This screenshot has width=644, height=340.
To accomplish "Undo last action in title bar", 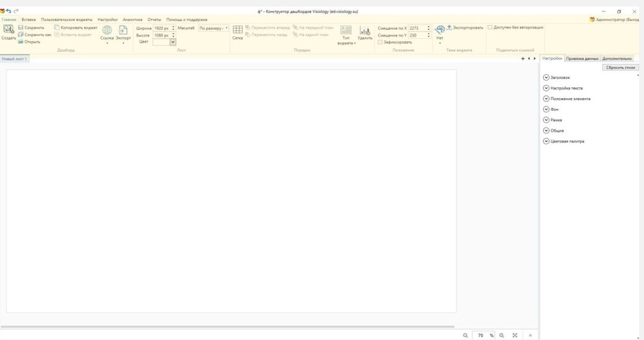I will click(9, 11).
